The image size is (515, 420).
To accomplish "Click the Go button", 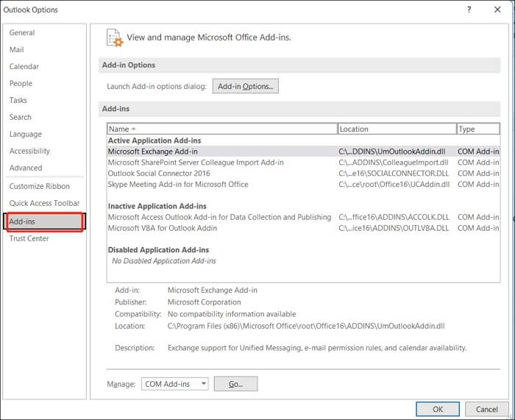I will (235, 384).
